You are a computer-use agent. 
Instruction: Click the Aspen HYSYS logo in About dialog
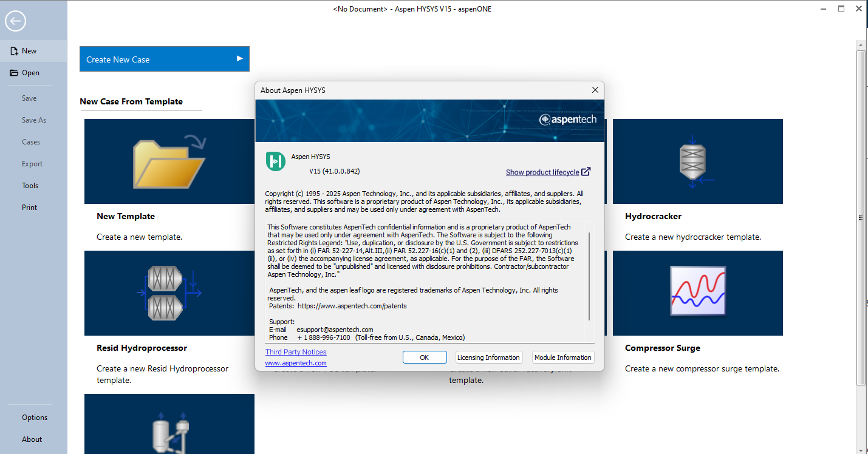click(x=275, y=161)
